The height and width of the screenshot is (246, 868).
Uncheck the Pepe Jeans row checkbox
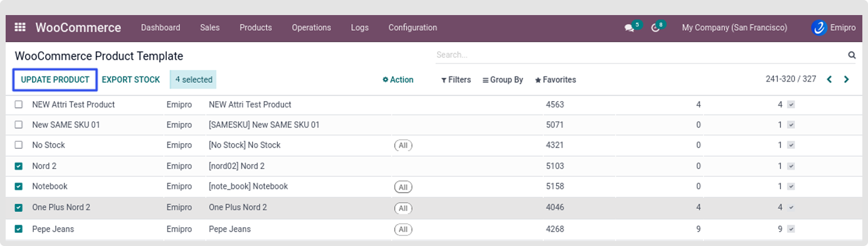pyautogui.click(x=19, y=229)
